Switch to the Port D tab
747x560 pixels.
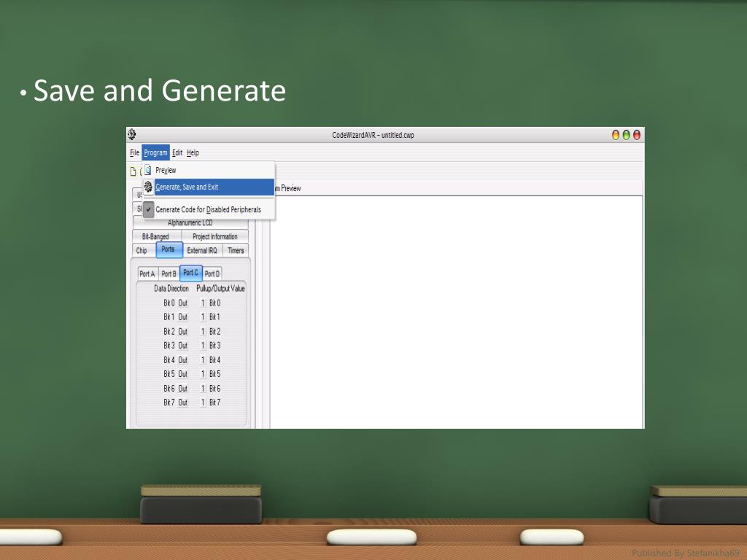(212, 274)
